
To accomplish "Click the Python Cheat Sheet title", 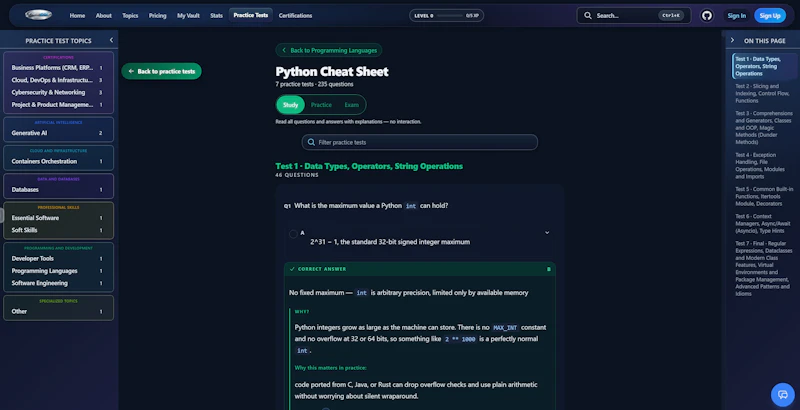I will pos(332,71).
